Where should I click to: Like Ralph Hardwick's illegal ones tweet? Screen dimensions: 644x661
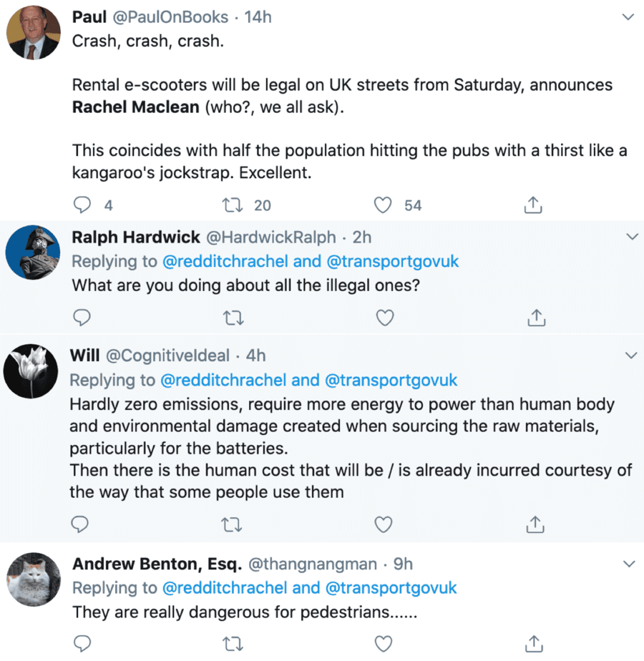[x=385, y=317]
